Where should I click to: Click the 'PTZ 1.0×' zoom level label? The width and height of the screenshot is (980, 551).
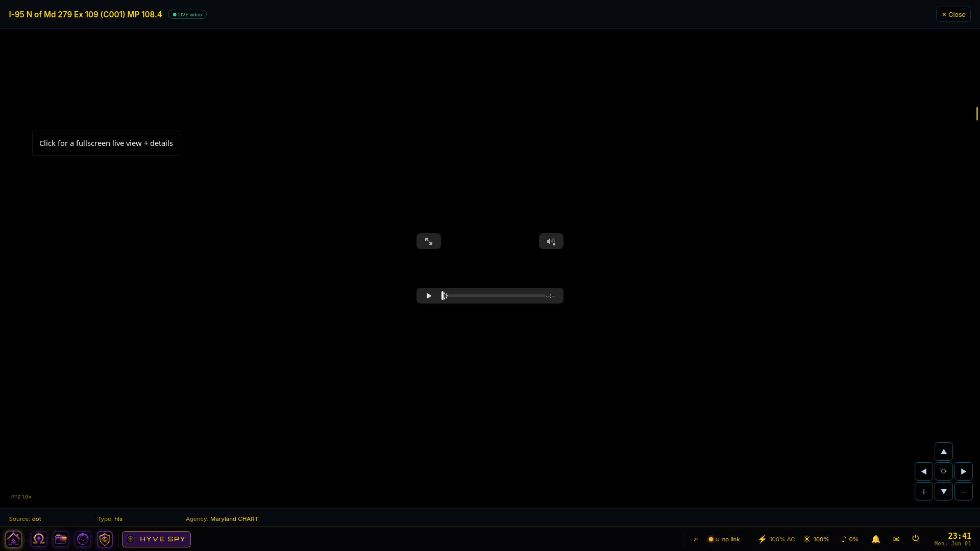(x=21, y=497)
